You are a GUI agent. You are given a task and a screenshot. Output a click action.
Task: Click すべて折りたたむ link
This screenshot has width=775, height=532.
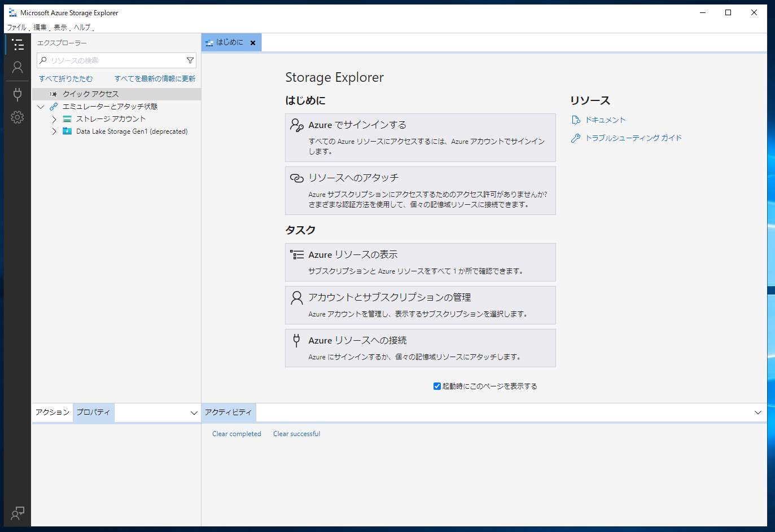click(65, 79)
